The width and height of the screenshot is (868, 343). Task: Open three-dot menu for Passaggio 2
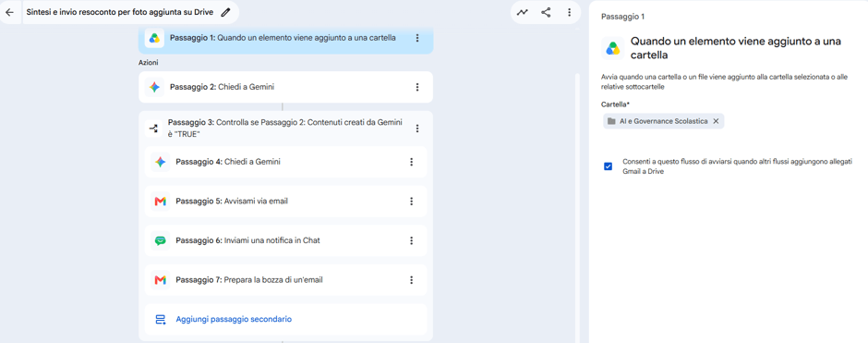pos(417,87)
